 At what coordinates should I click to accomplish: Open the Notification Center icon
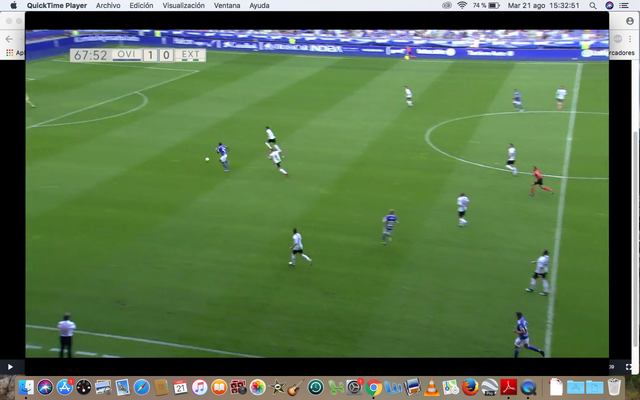(624, 5)
